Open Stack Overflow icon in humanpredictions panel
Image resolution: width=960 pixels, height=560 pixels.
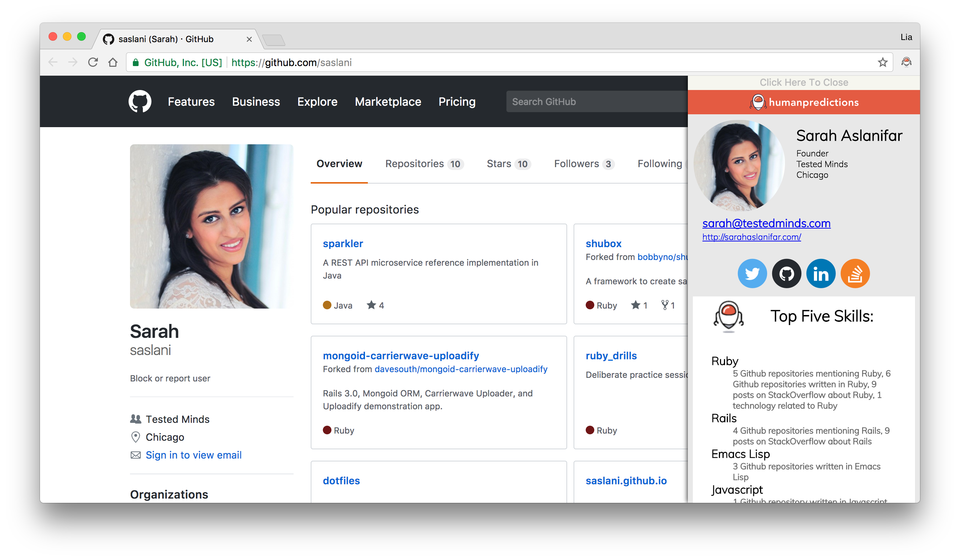[x=855, y=274]
